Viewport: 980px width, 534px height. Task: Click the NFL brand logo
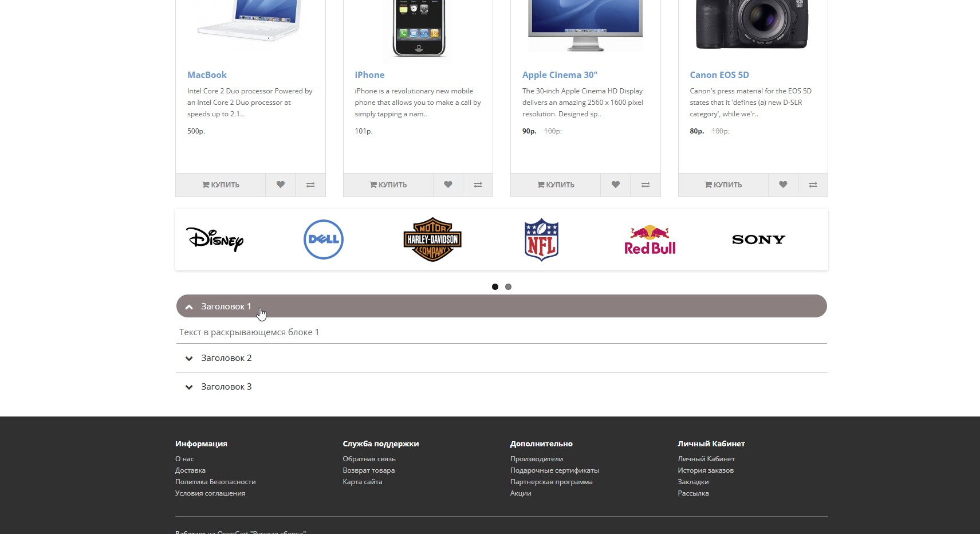[541, 239]
